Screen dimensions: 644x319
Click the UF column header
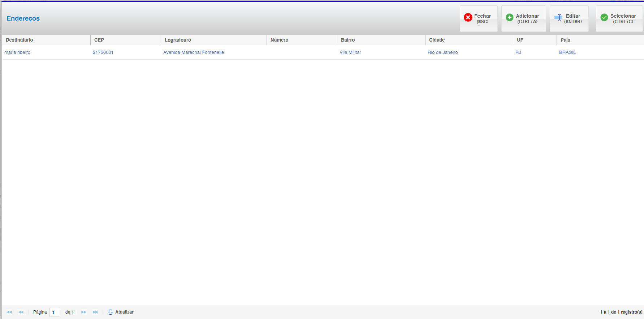click(x=520, y=40)
